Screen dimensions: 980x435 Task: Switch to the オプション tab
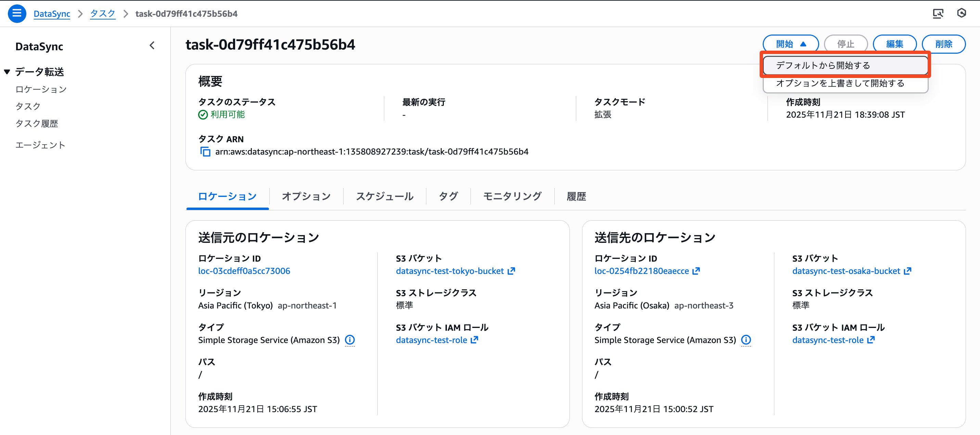(x=306, y=196)
